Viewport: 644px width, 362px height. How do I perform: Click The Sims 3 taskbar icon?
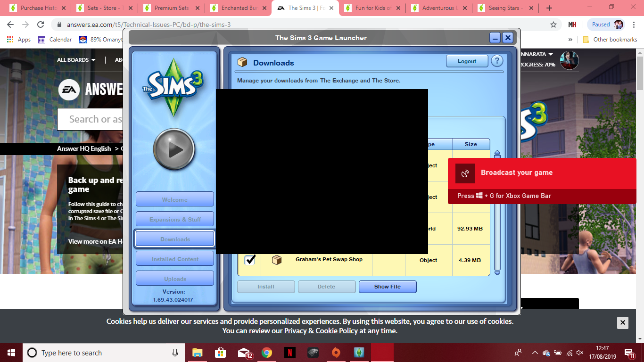(x=359, y=353)
